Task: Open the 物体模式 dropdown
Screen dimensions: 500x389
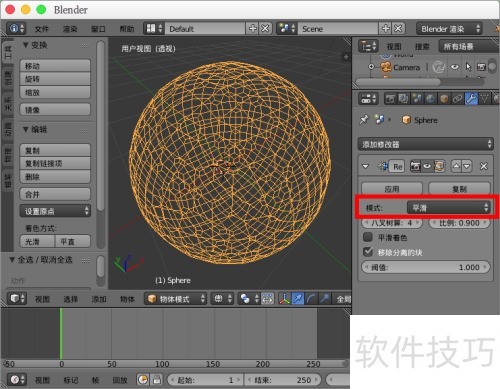Action: coord(176,298)
